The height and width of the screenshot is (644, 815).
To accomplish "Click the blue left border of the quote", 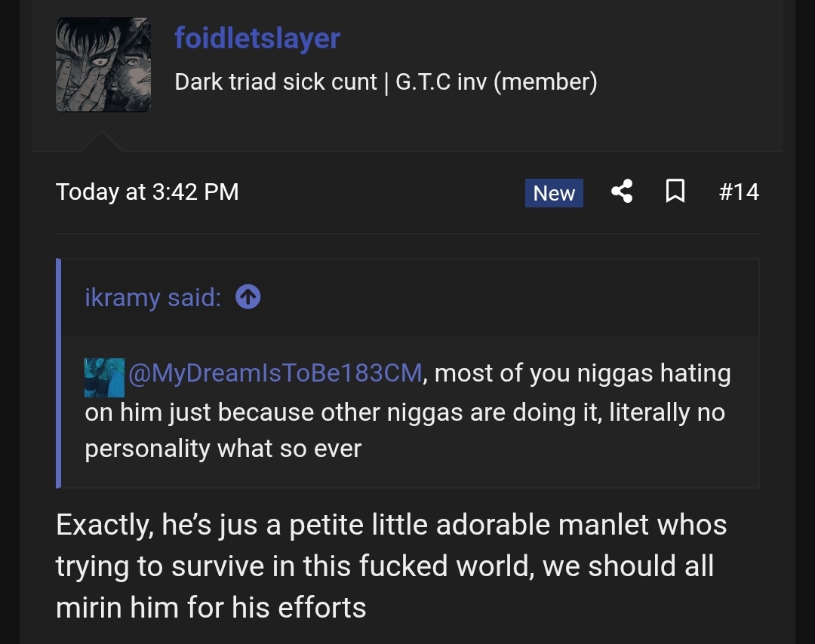I will (59, 373).
